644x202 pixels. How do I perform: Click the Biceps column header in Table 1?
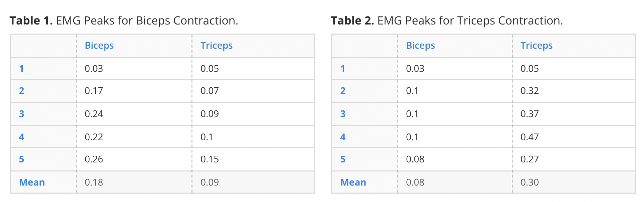coord(99,46)
